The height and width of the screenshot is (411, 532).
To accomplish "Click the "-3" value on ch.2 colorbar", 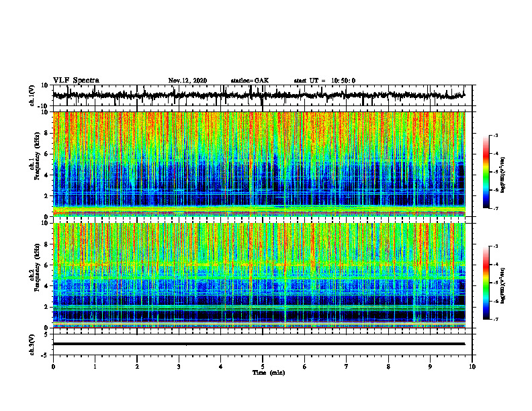I will click(496, 246).
